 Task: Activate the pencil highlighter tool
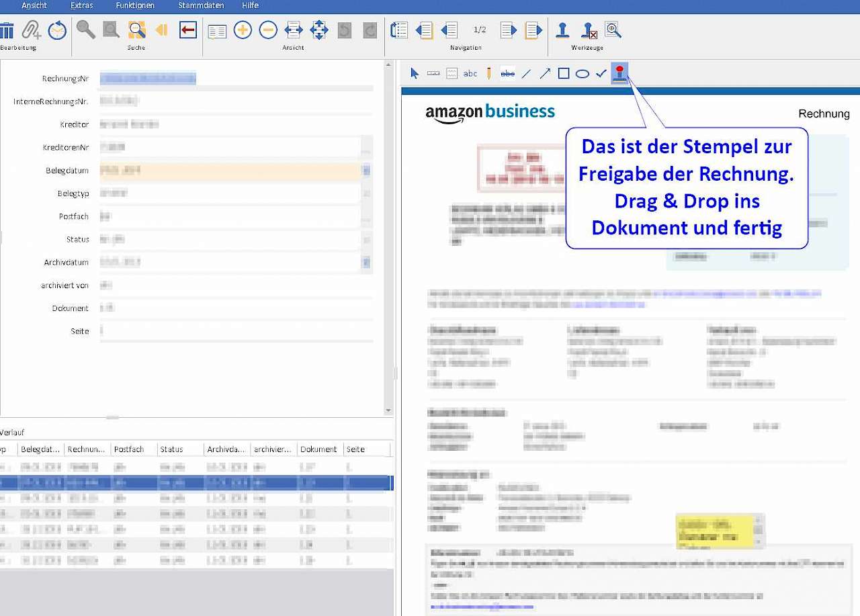tap(489, 73)
